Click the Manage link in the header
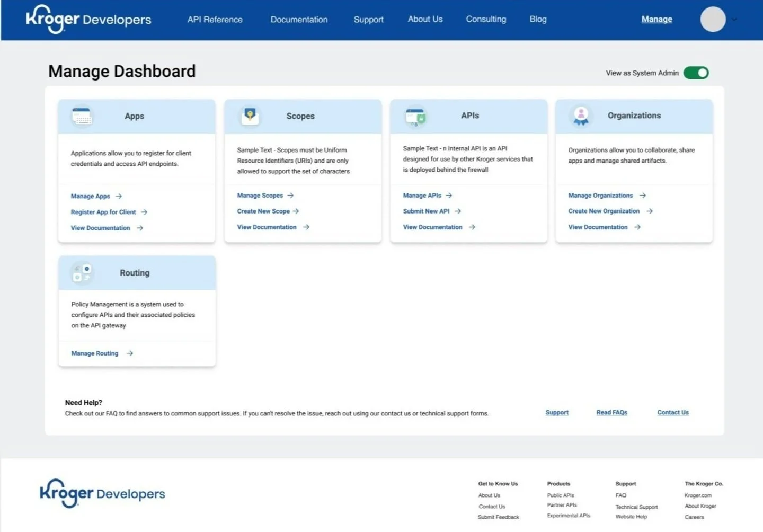The height and width of the screenshot is (532, 763). (x=657, y=19)
